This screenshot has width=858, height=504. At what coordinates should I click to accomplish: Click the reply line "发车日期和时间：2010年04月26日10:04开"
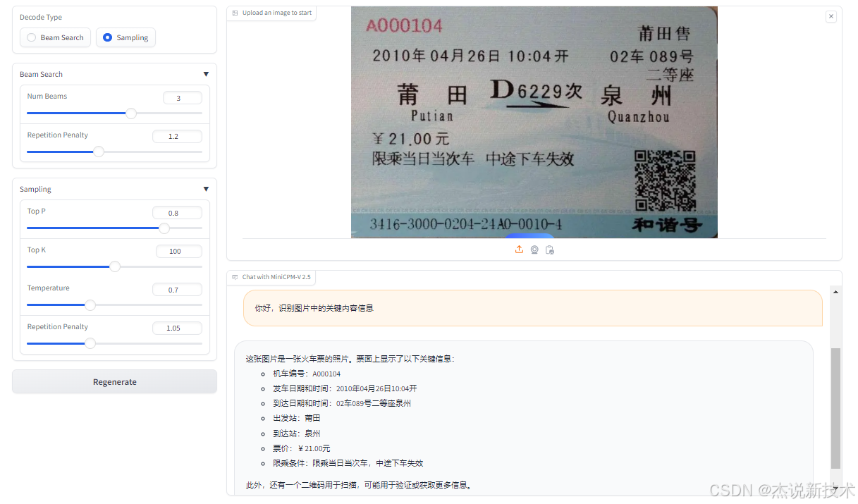345,388
